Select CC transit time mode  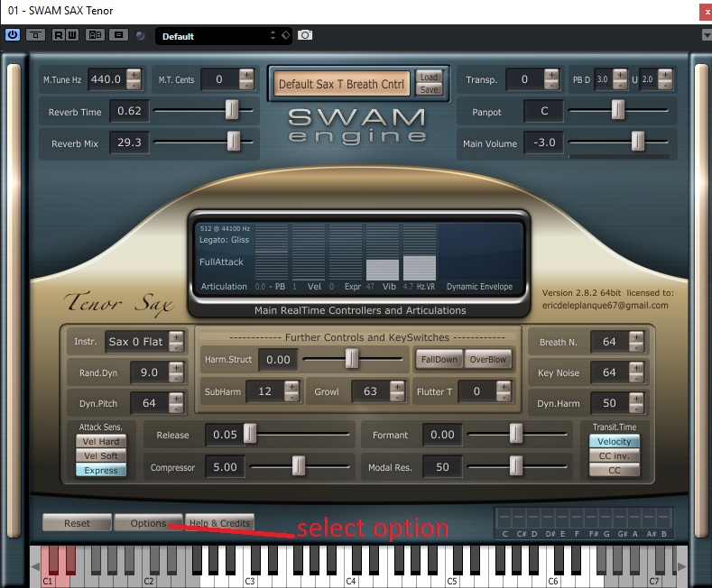pos(614,471)
